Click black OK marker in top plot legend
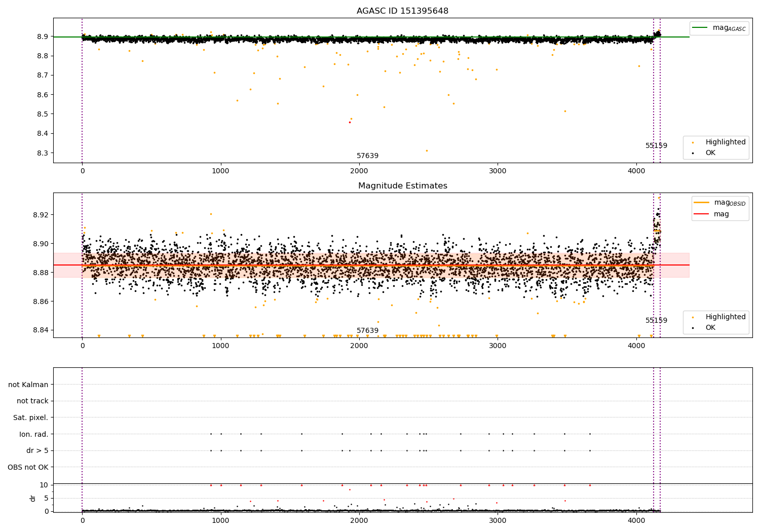Screen dimensions: 760x532 coord(693,153)
